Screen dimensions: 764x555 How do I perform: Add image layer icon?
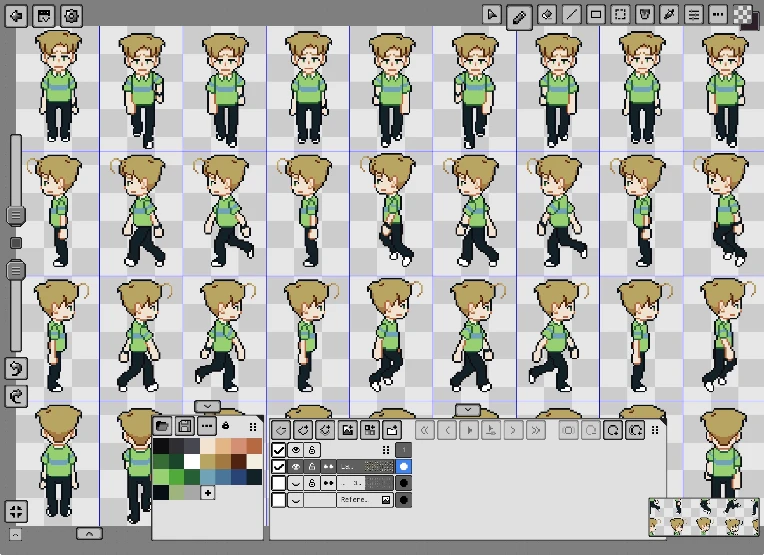[348, 430]
